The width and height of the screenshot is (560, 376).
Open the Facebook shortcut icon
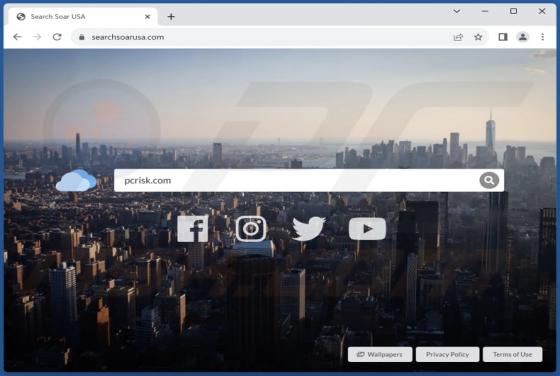click(193, 229)
